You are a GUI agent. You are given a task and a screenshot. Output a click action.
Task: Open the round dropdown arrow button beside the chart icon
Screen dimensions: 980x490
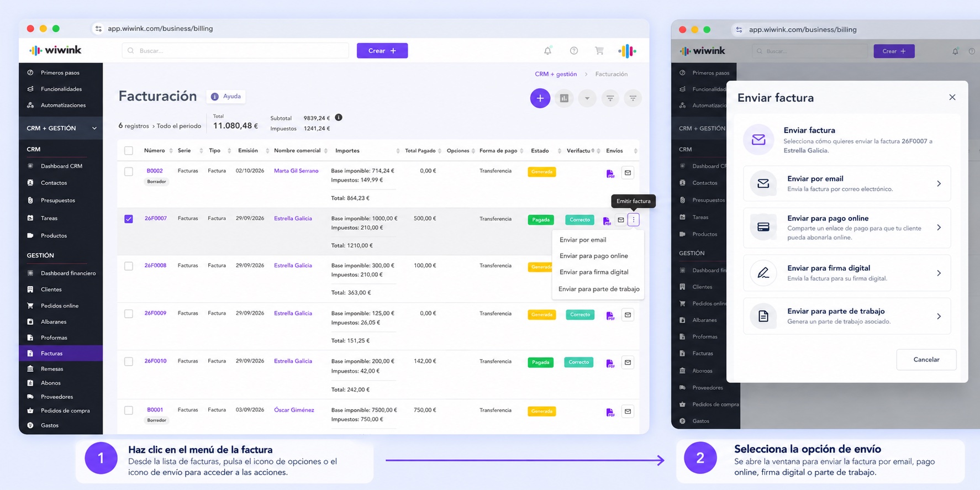pyautogui.click(x=587, y=98)
